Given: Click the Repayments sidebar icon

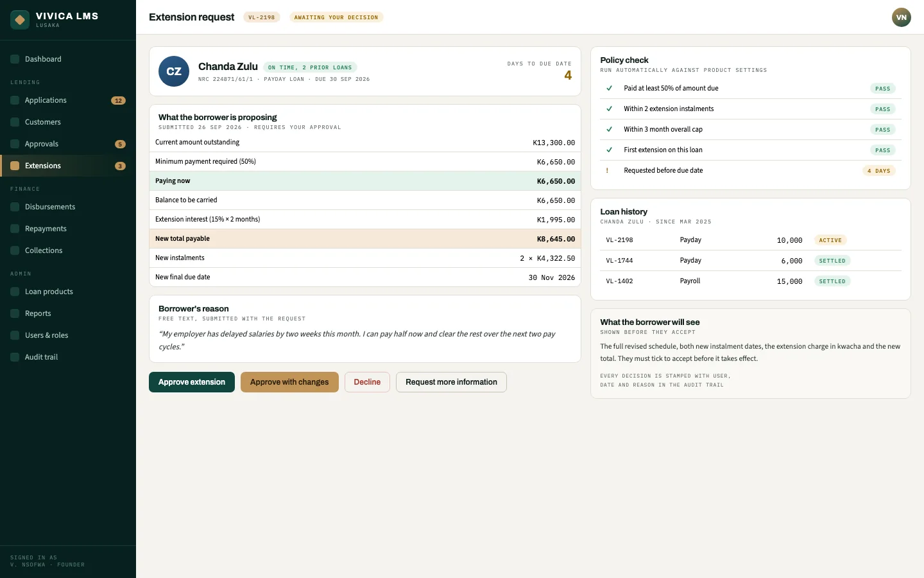Looking at the screenshot, I should pos(15,229).
